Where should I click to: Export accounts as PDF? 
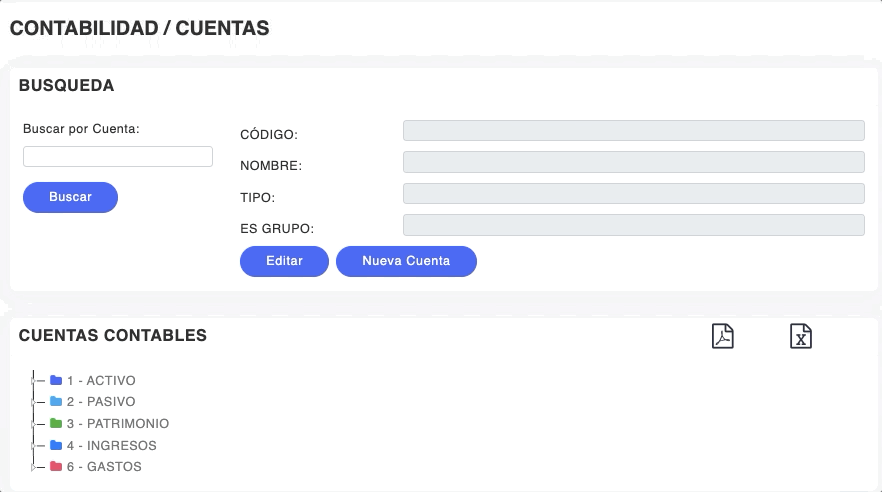coord(722,336)
